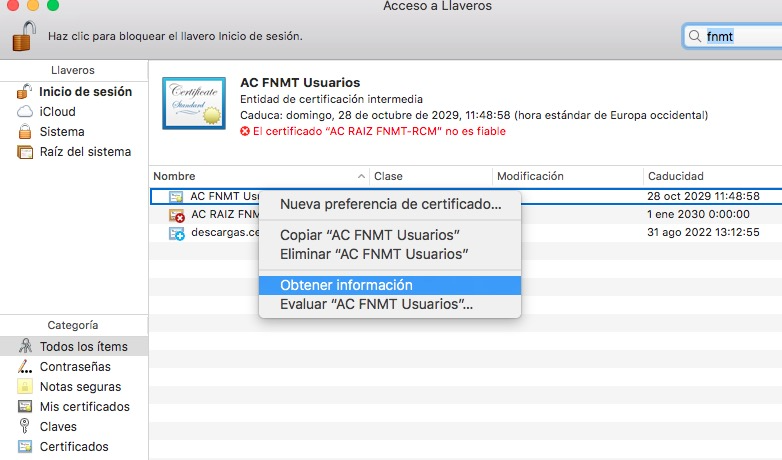Select the iCloud keychain cloud icon

tap(25, 112)
